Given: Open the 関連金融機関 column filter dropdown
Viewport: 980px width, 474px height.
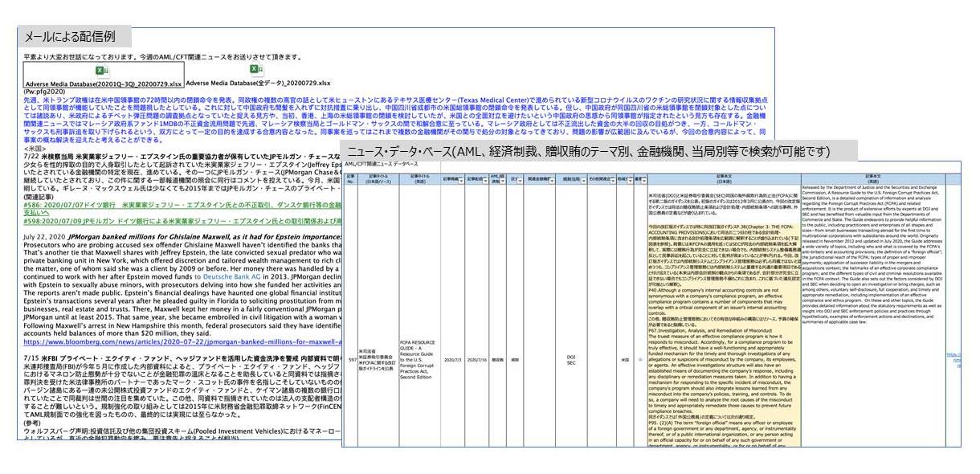Looking at the screenshot, I should (551, 182).
